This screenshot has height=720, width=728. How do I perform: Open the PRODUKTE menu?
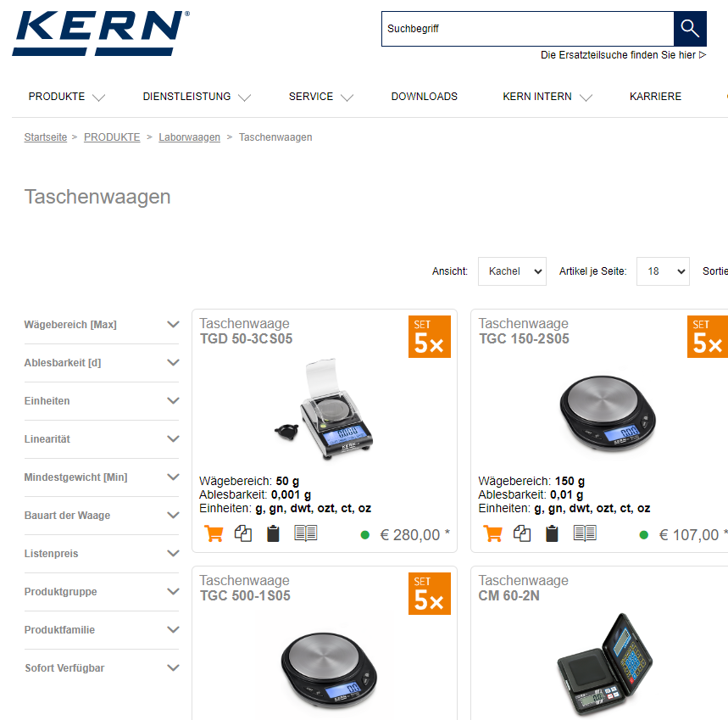click(x=66, y=97)
